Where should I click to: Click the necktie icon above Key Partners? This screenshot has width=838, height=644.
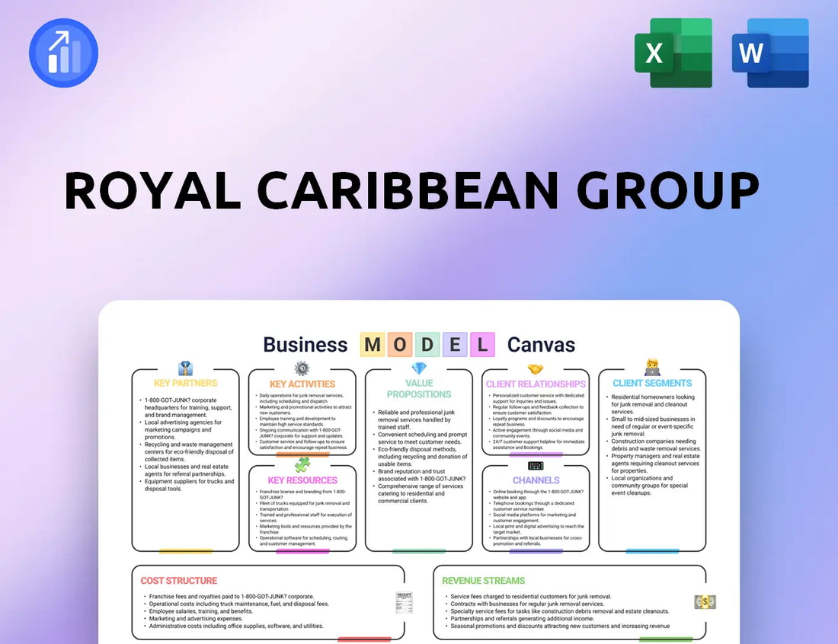(x=185, y=368)
